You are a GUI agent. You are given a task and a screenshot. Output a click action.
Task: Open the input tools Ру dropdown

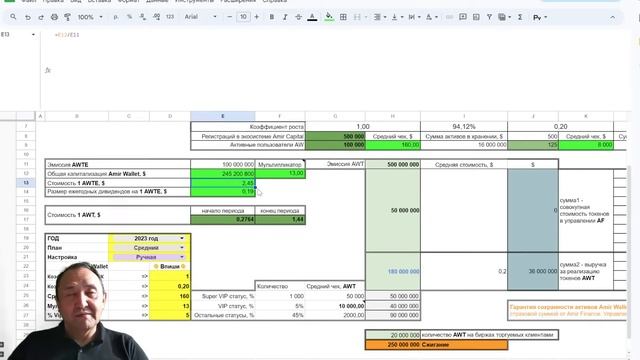pyautogui.click(x=540, y=17)
